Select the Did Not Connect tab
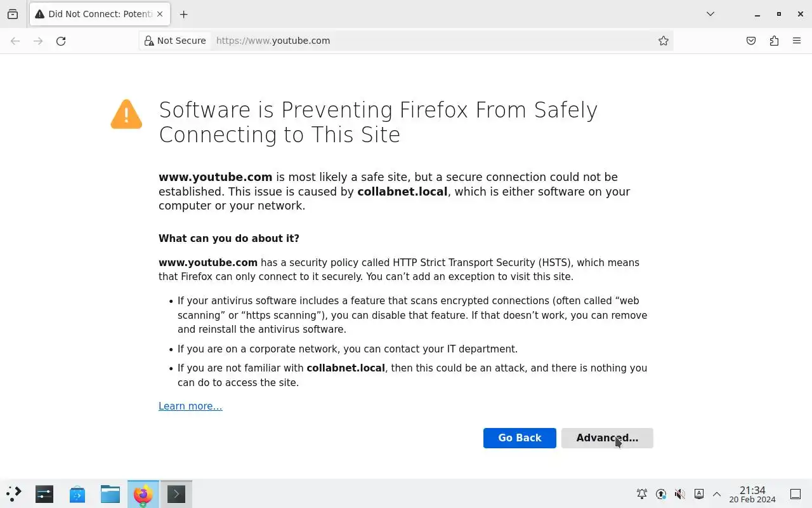Screen dimensions: 812x508 pyautogui.click(x=95, y=14)
